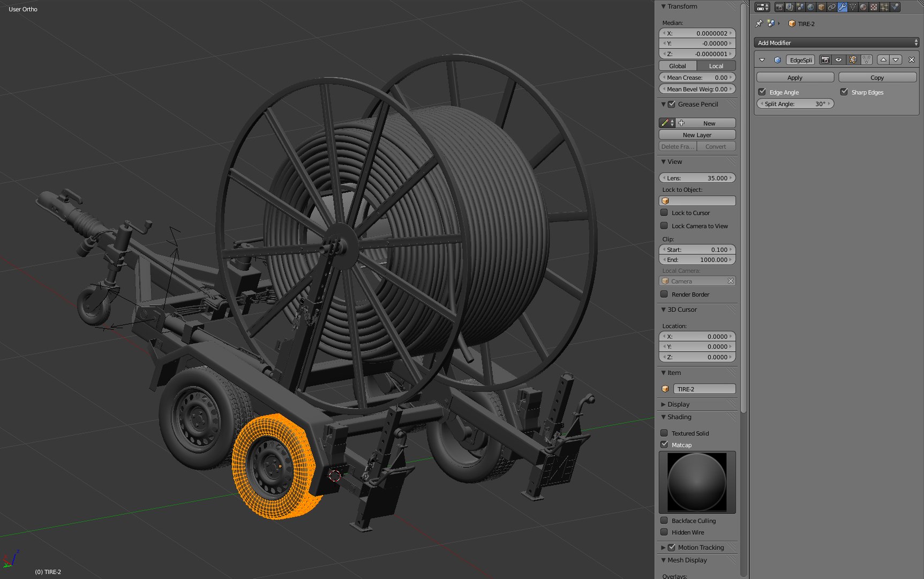This screenshot has width=924, height=579.
Task: Disable the Grease Pencil panel checkbox
Action: (x=672, y=105)
